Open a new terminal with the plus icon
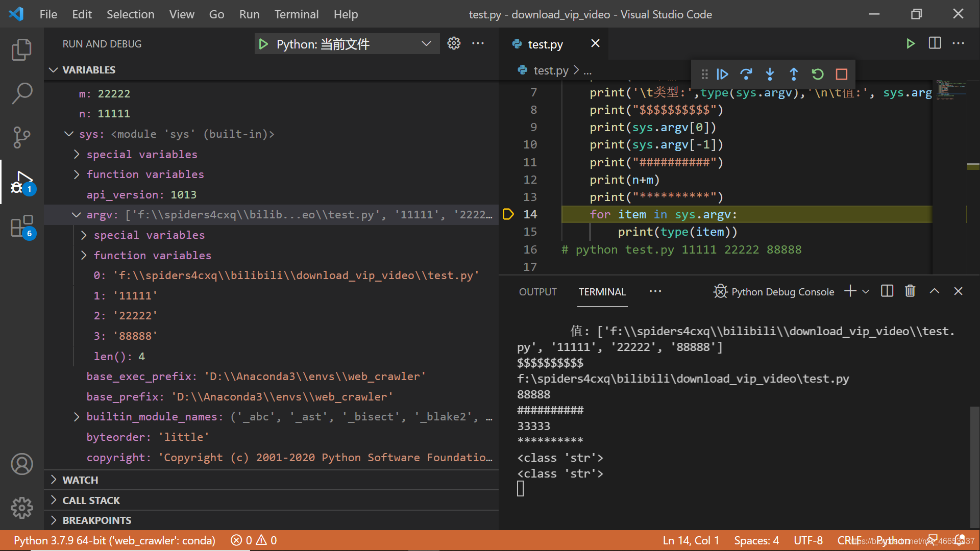The height and width of the screenshot is (551, 980). (x=849, y=291)
